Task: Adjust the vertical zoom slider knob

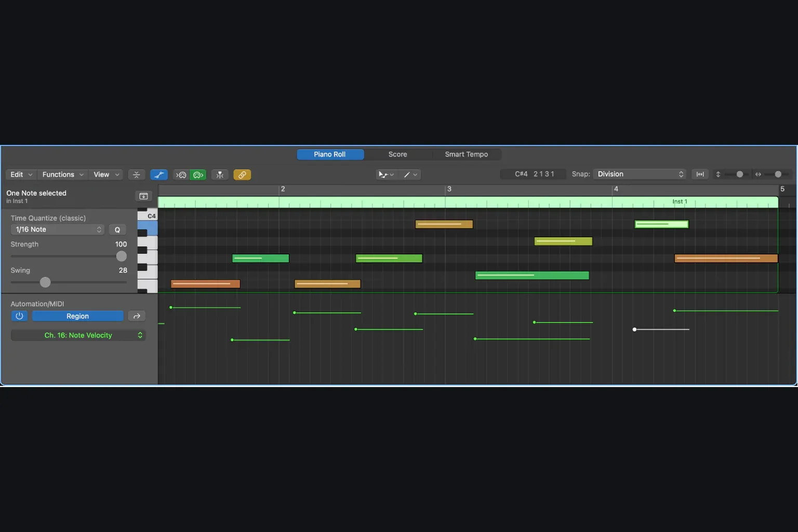Action: tap(740, 174)
